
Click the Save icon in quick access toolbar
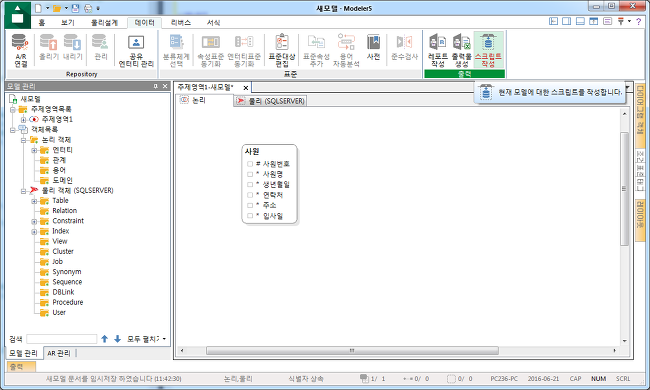(75, 8)
